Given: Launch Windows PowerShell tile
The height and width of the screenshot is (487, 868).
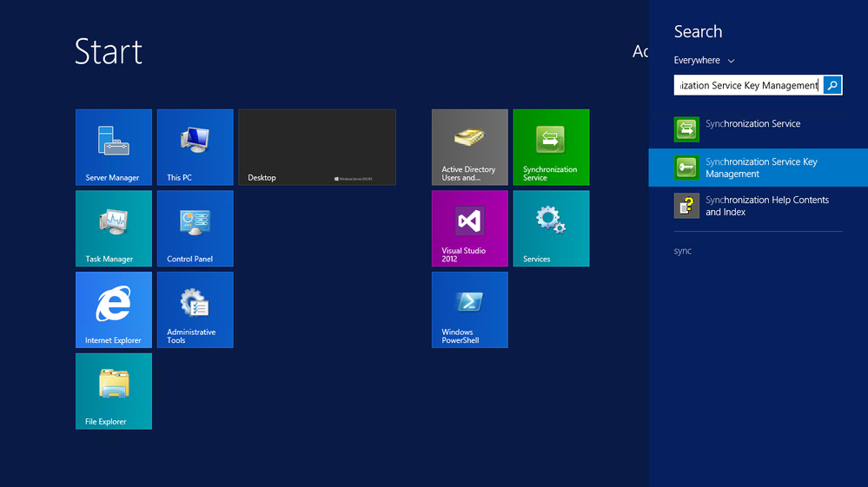Looking at the screenshot, I should click(x=469, y=310).
